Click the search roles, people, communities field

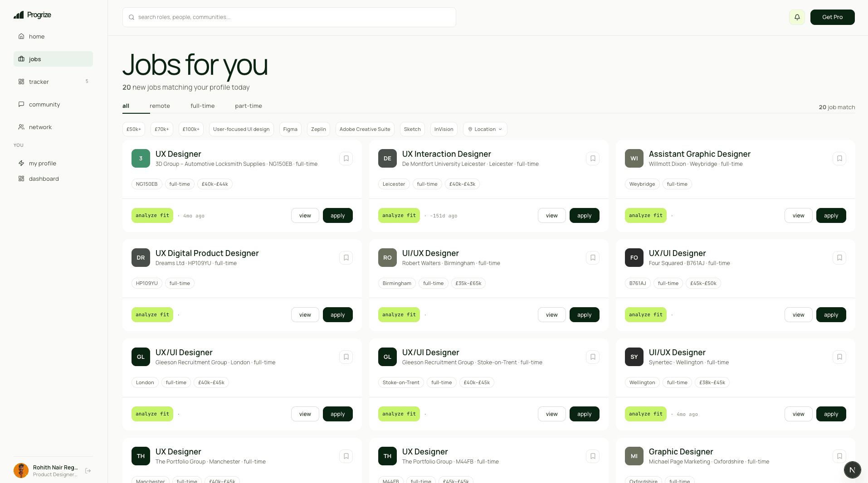[289, 17]
